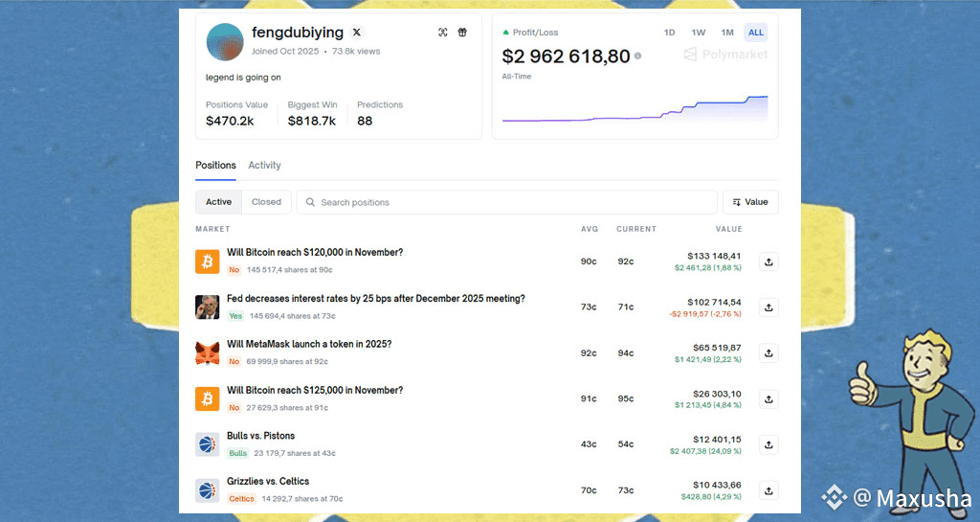Screen dimensions: 980x522
Task: Show Closed positions
Action: pyautogui.click(x=266, y=202)
